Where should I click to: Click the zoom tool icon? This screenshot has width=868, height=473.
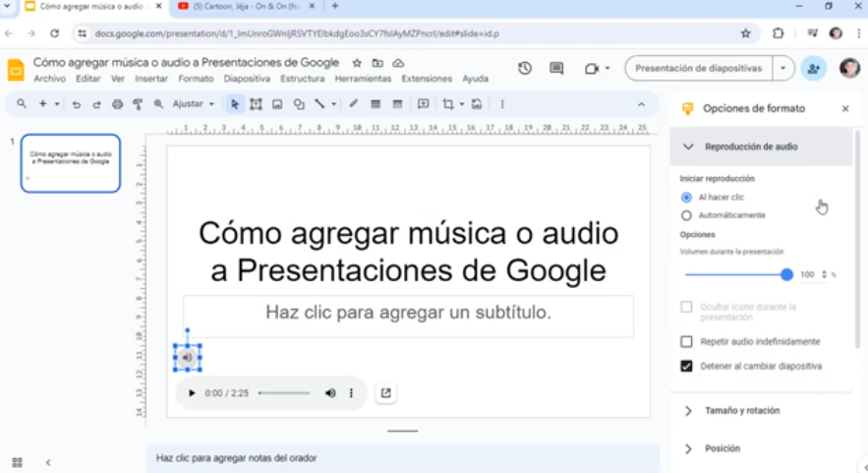(x=158, y=104)
